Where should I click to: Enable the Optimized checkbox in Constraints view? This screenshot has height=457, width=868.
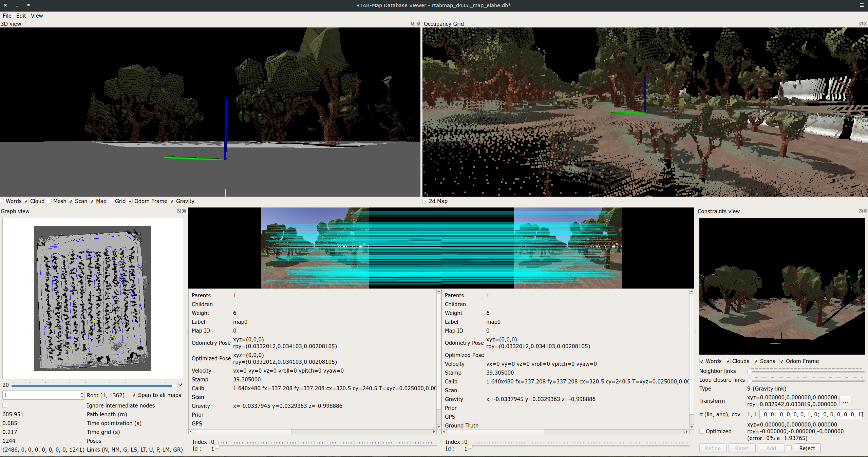(x=702, y=431)
